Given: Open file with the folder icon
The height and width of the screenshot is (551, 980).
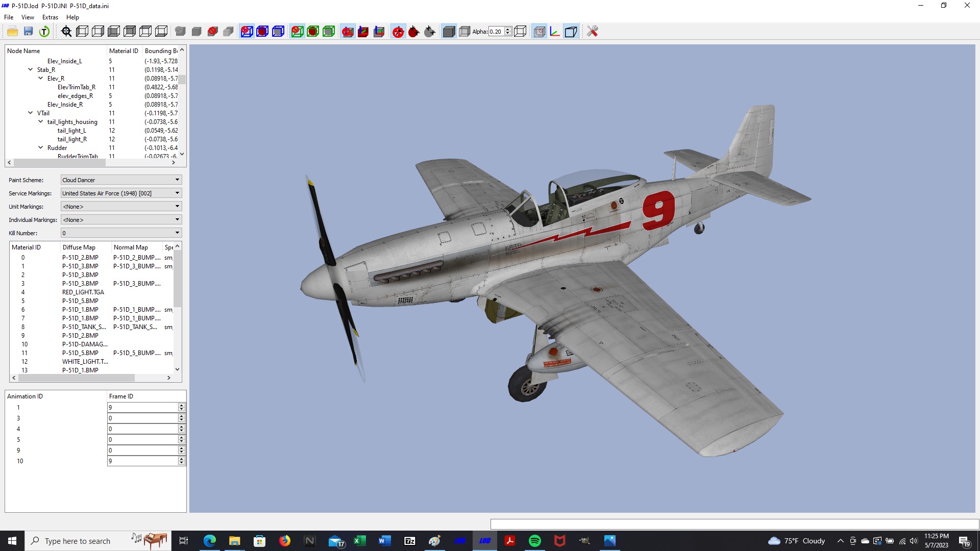Looking at the screenshot, I should [x=13, y=32].
